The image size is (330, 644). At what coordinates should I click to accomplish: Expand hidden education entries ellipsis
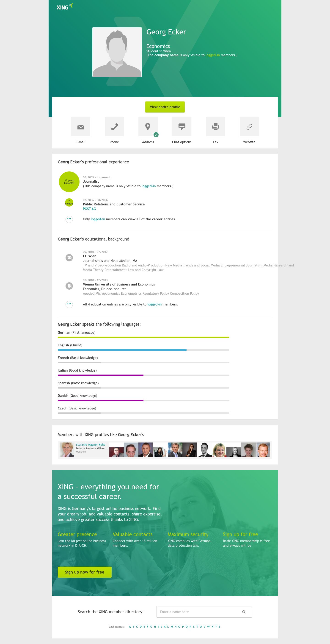click(x=69, y=304)
